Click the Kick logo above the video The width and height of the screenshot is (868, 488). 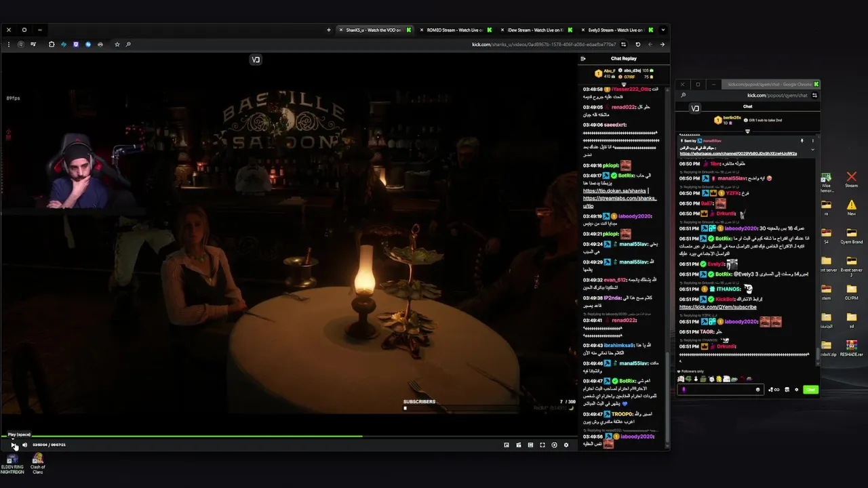pyautogui.click(x=256, y=60)
